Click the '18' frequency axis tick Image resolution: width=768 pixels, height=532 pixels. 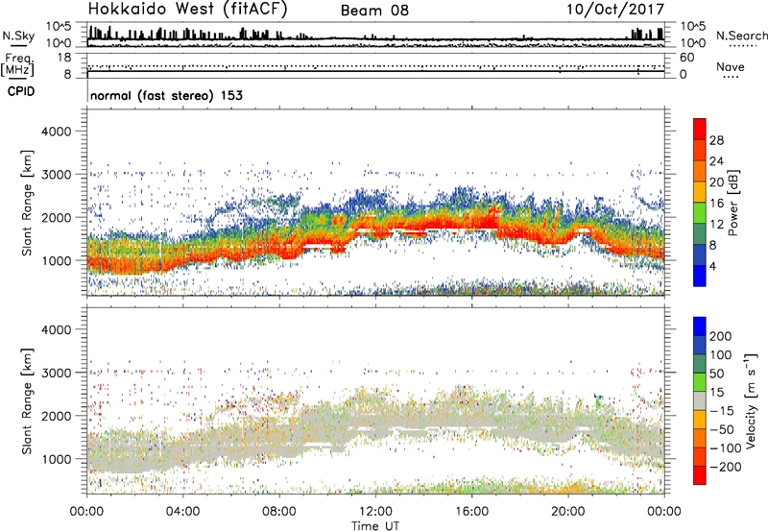point(64,58)
